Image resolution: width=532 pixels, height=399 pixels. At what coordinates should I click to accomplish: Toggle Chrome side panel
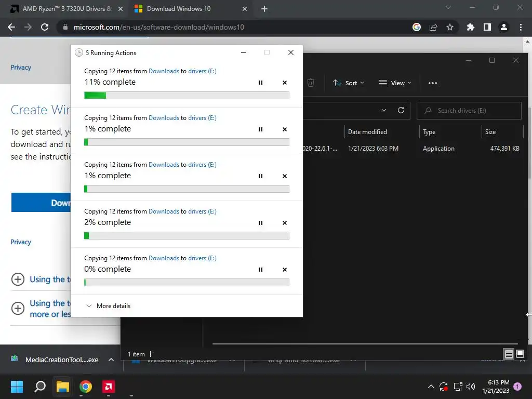pos(487,27)
